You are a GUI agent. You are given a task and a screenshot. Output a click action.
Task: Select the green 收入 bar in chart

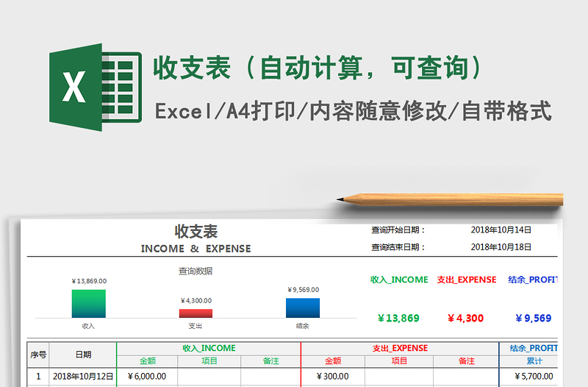tap(88, 304)
